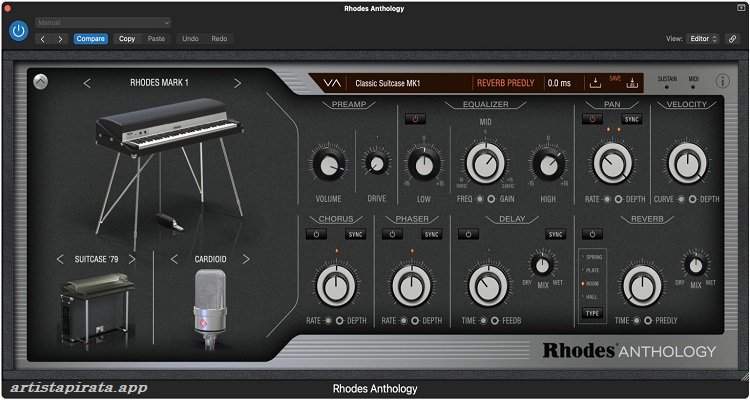
Task: Select ROOM reverb type
Action: pos(591,284)
